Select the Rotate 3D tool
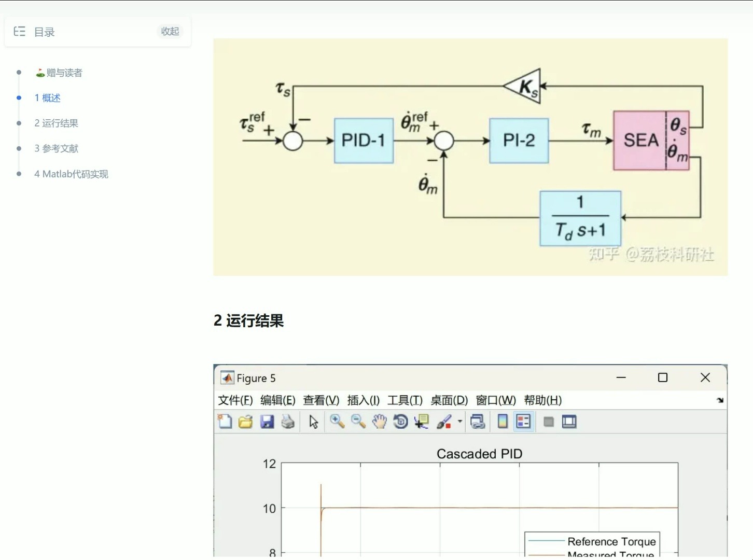 pos(400,422)
